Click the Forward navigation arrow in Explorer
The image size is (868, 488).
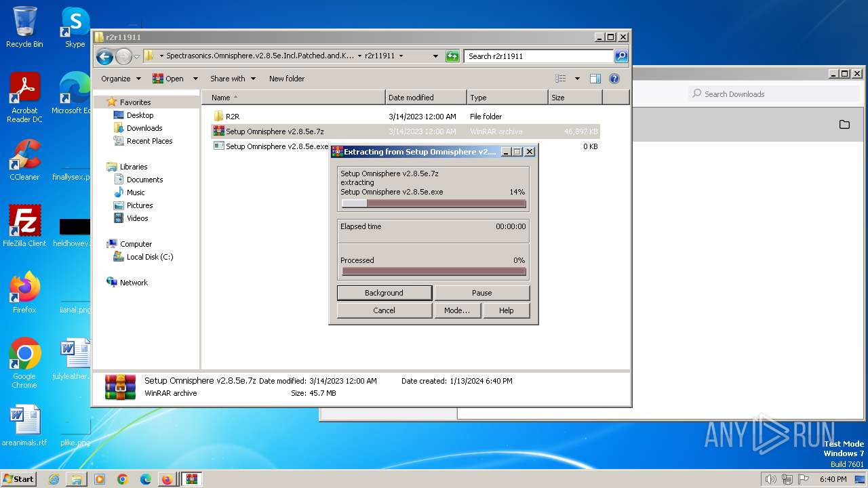(123, 56)
